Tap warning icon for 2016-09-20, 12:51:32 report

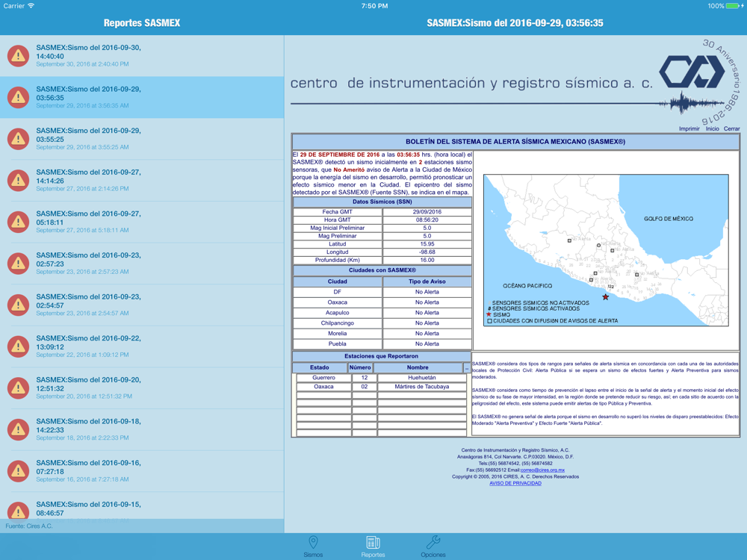pos(18,388)
